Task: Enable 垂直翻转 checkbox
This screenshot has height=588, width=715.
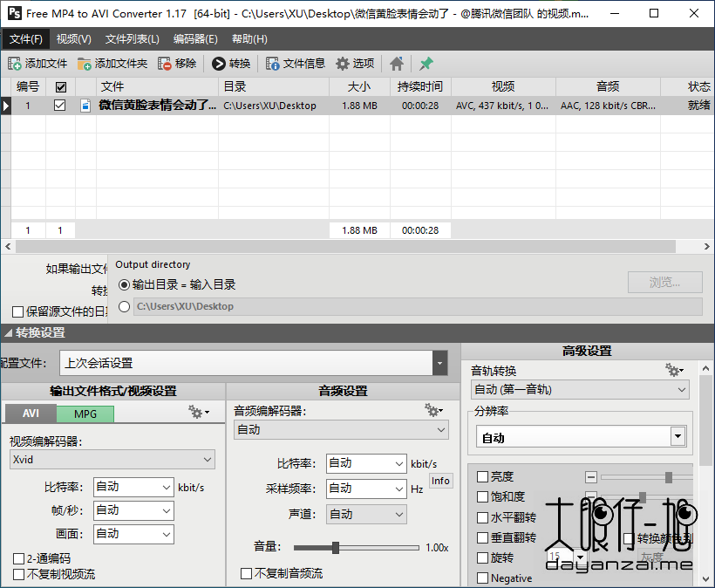Action: click(x=482, y=537)
